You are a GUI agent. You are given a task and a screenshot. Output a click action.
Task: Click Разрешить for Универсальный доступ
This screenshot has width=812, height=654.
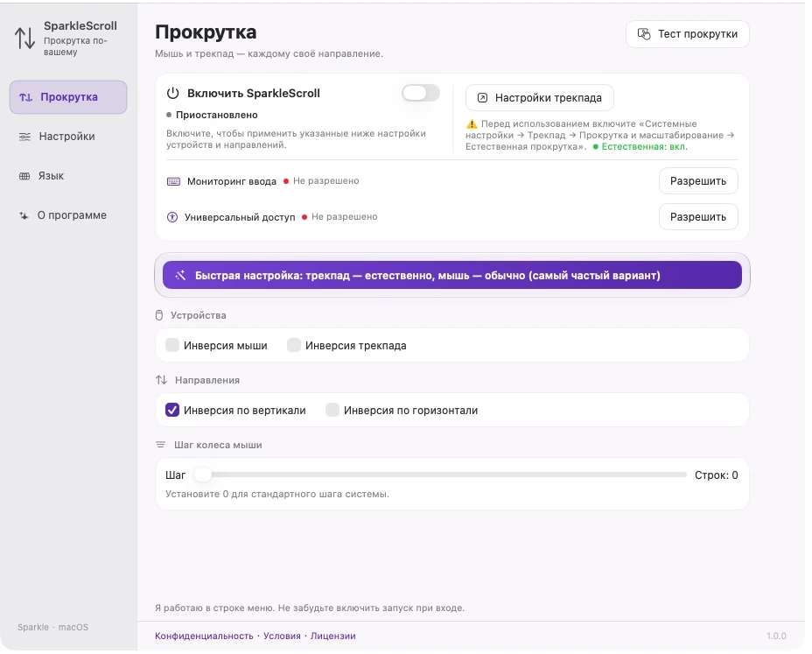pos(698,216)
